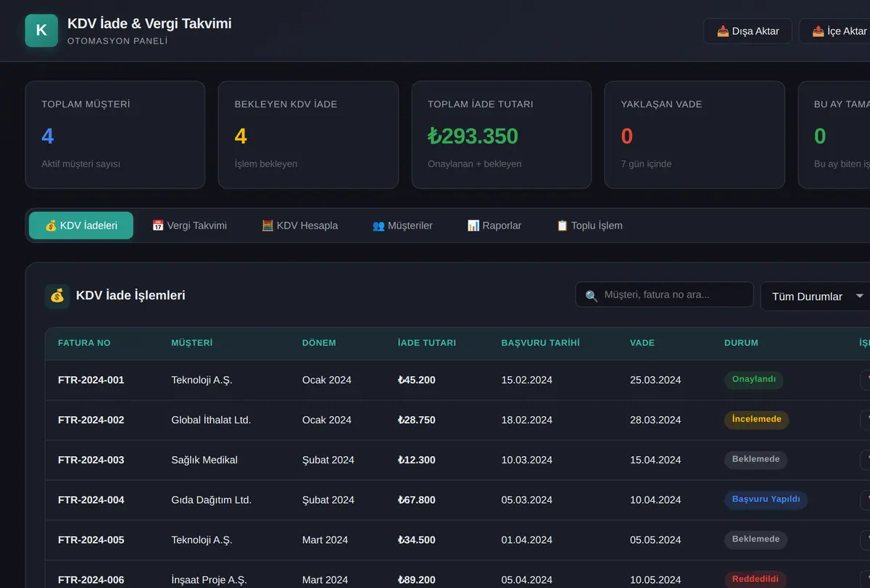870x588 pixels.
Task: Open Vergi Takvimi calendar tab
Action: coord(189,225)
